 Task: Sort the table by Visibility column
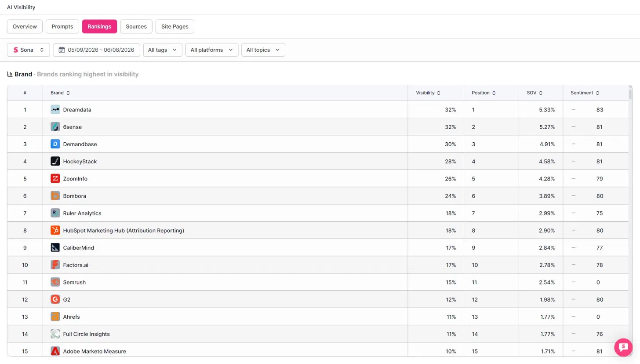428,93
